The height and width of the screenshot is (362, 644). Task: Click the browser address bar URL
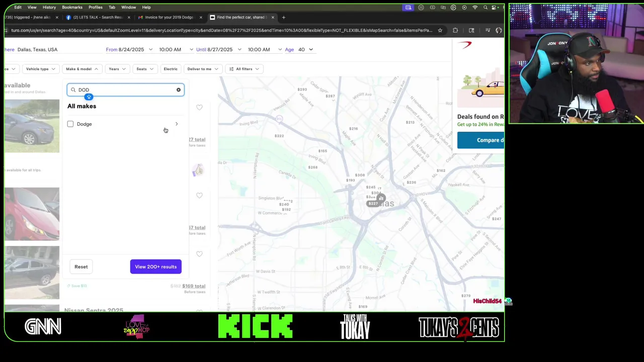(221, 30)
